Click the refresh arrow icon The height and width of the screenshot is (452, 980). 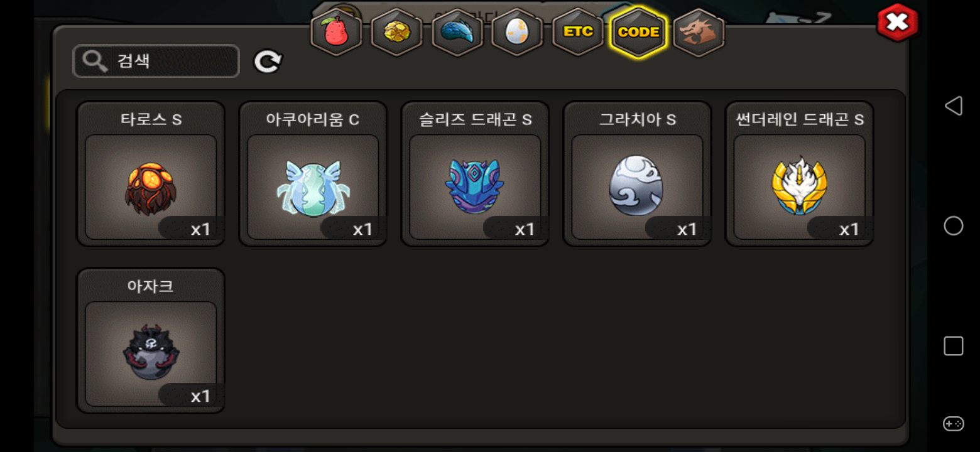268,62
